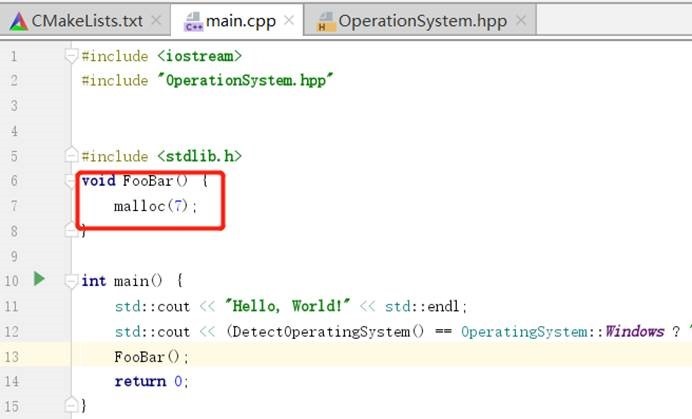Click the fold end marker at line 15

pyautogui.click(x=71, y=404)
